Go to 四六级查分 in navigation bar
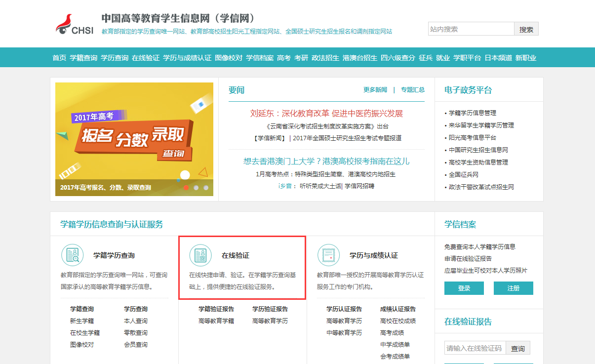Viewport: 595px width, 364px height. pos(398,58)
